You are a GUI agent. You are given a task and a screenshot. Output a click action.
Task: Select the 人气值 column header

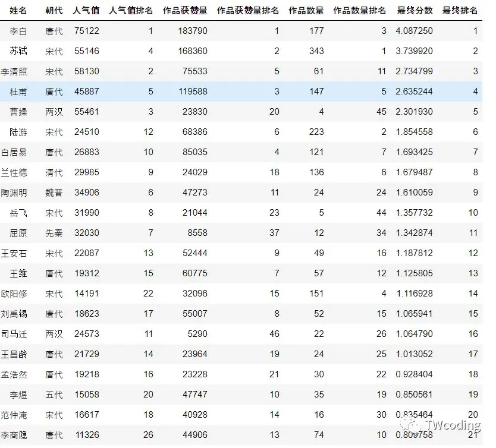coord(86,11)
